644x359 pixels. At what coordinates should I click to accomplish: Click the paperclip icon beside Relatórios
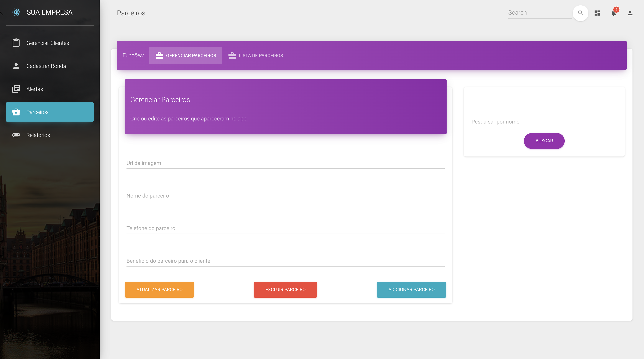click(x=16, y=135)
